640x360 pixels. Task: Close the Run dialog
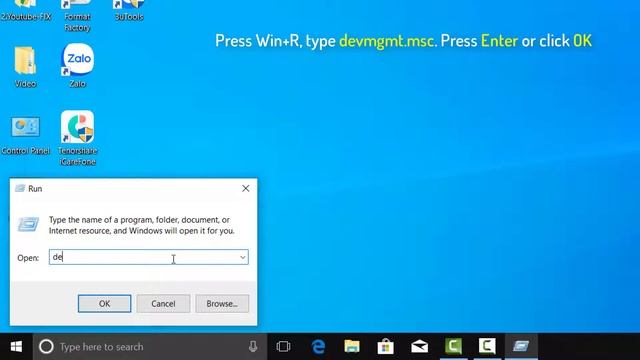pyautogui.click(x=246, y=188)
